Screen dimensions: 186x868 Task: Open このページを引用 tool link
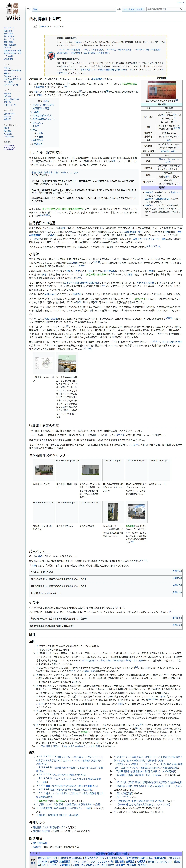11,85
